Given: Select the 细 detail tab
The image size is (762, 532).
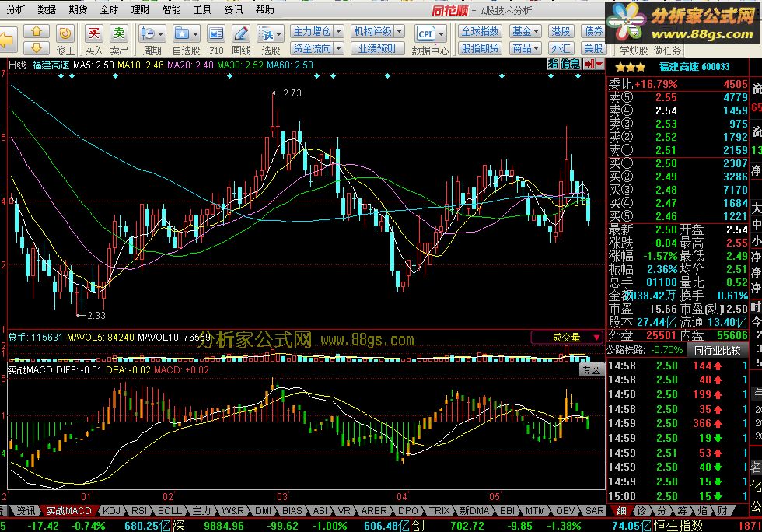Looking at the screenshot, I should click(x=621, y=510).
